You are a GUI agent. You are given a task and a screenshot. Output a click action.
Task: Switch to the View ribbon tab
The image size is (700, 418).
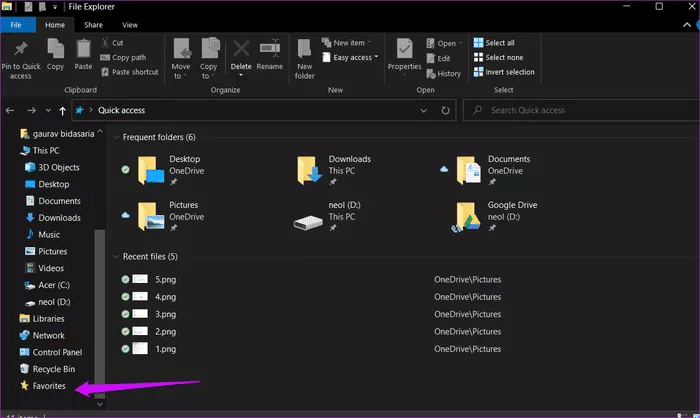130,25
